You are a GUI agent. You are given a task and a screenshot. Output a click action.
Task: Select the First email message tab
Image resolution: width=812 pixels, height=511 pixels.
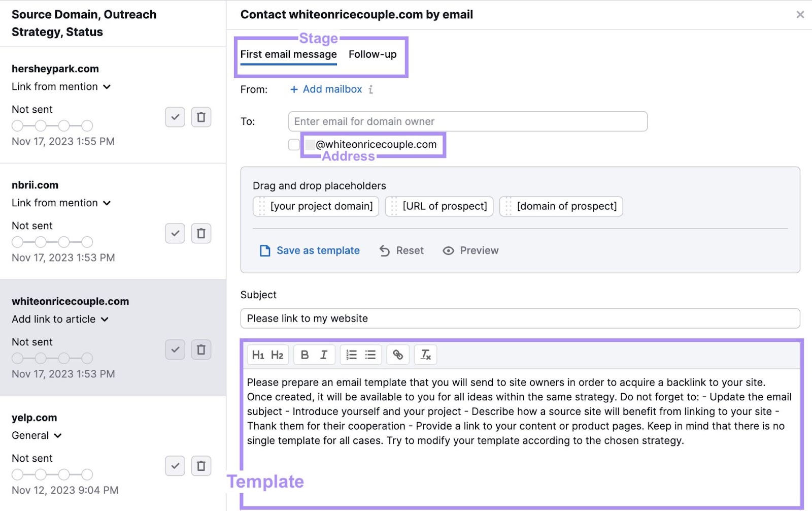[288, 54]
